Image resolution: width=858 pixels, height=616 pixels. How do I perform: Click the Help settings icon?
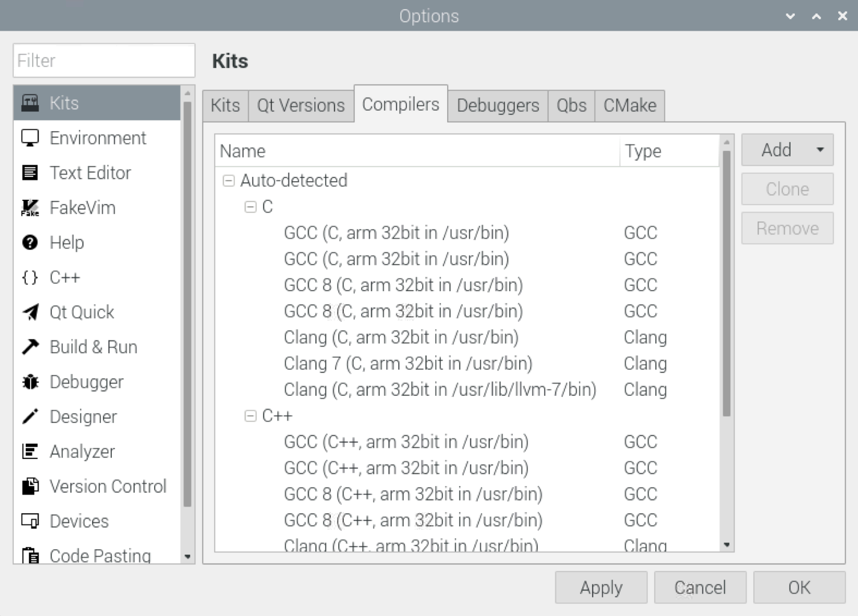pos(31,242)
